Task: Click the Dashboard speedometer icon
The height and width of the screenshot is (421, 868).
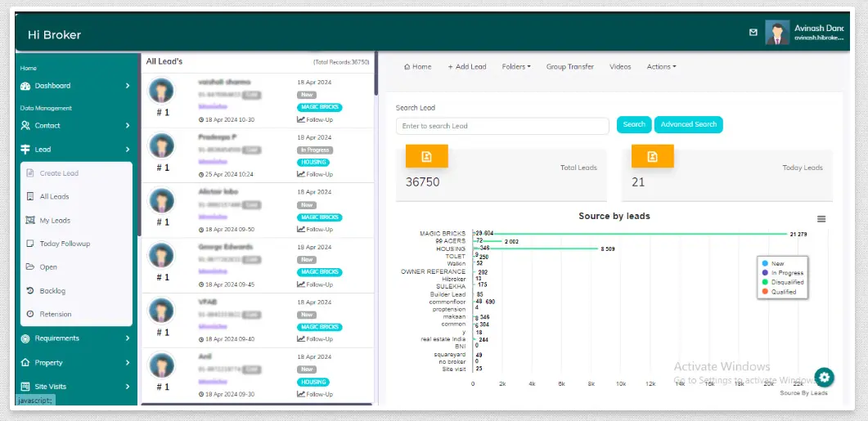Action: pyautogui.click(x=25, y=86)
